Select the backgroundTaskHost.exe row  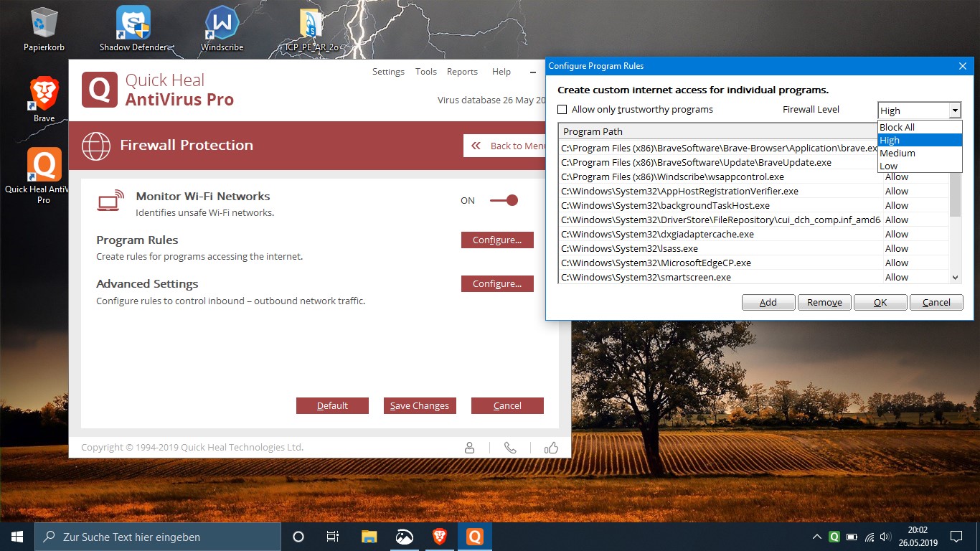click(754, 205)
